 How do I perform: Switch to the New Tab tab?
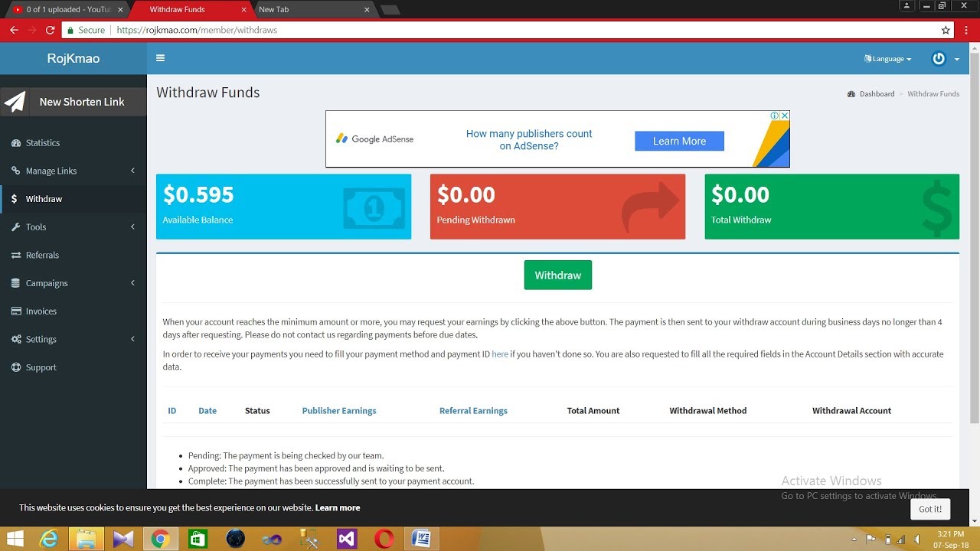tap(314, 10)
